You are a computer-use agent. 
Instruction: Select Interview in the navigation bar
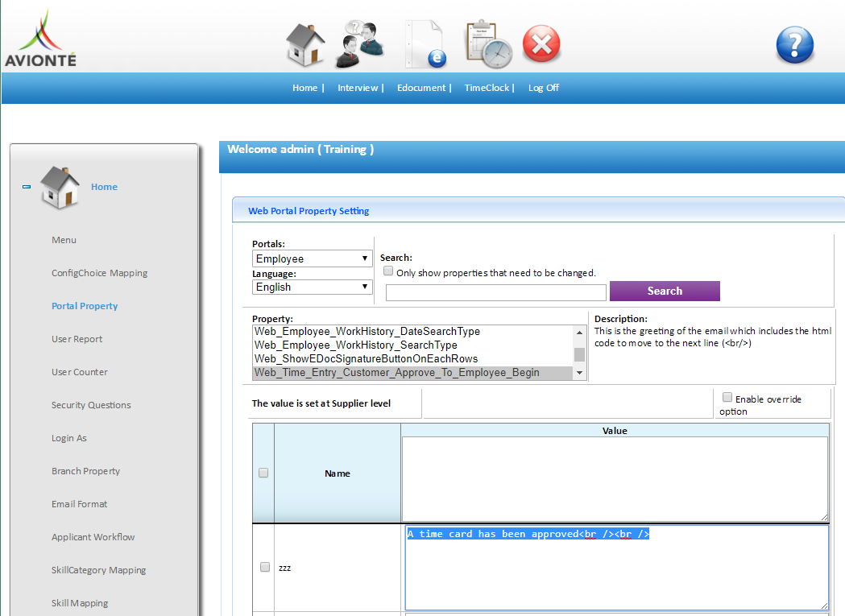pos(358,88)
